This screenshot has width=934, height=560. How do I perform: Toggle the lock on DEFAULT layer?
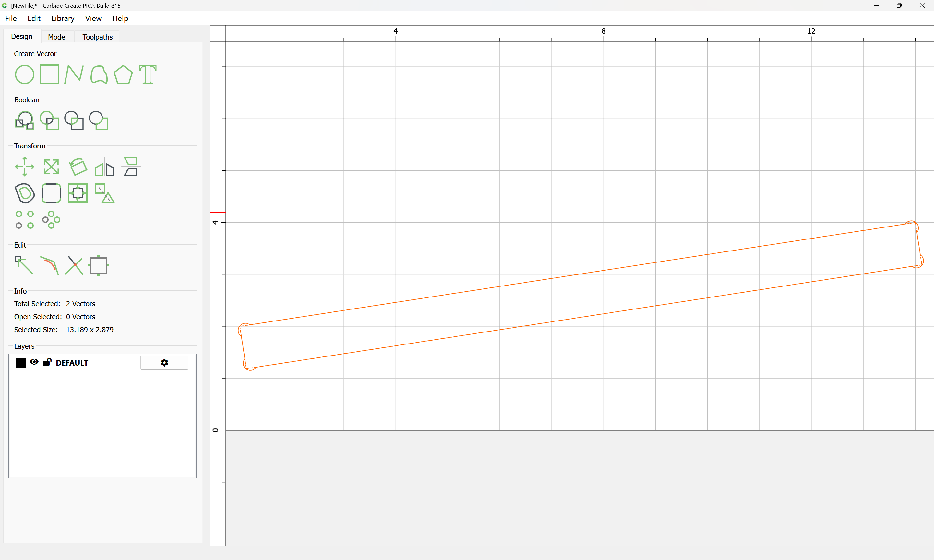pyautogui.click(x=47, y=362)
